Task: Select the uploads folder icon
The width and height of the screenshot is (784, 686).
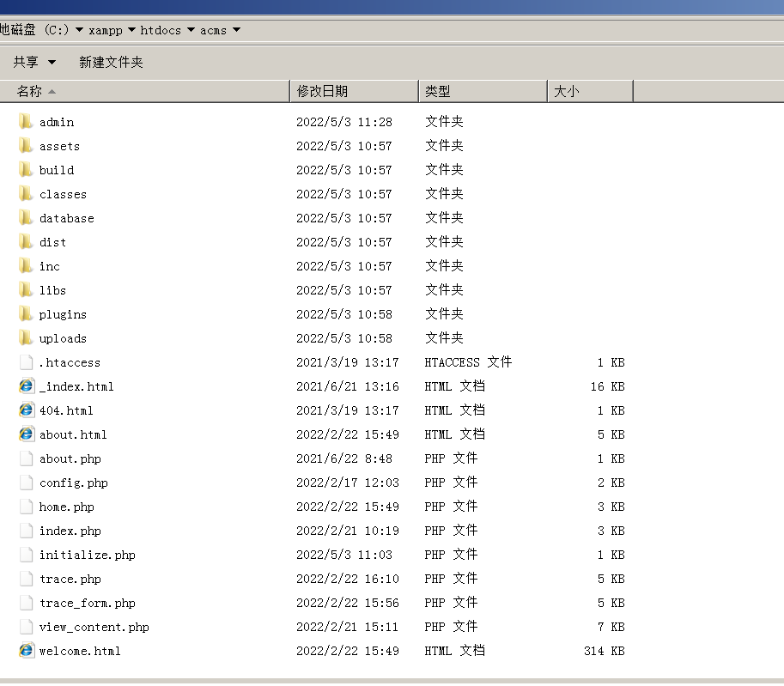Action: pyautogui.click(x=26, y=337)
